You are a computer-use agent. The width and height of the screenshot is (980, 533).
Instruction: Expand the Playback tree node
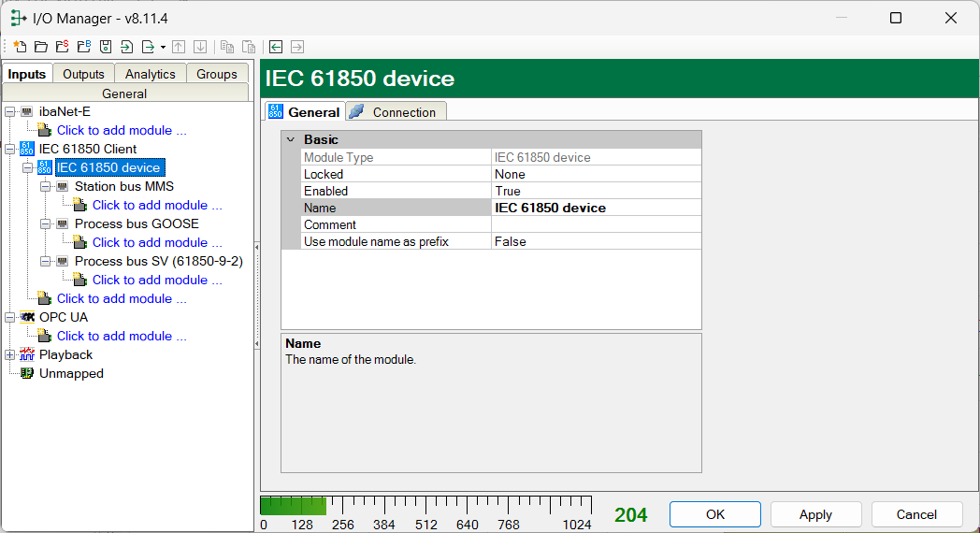(10, 355)
